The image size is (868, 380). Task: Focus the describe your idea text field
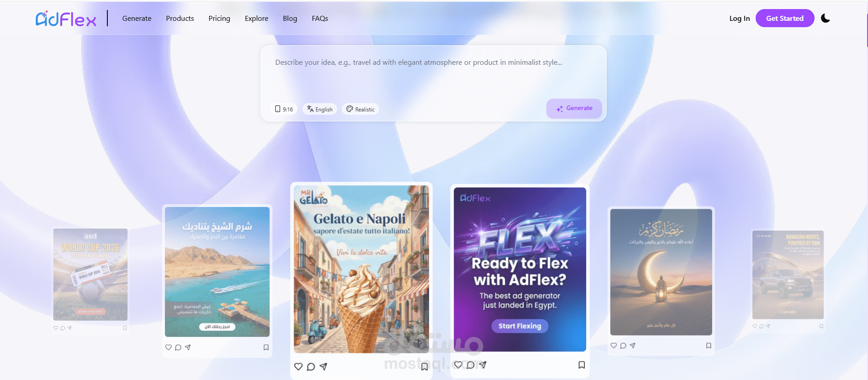pos(433,72)
